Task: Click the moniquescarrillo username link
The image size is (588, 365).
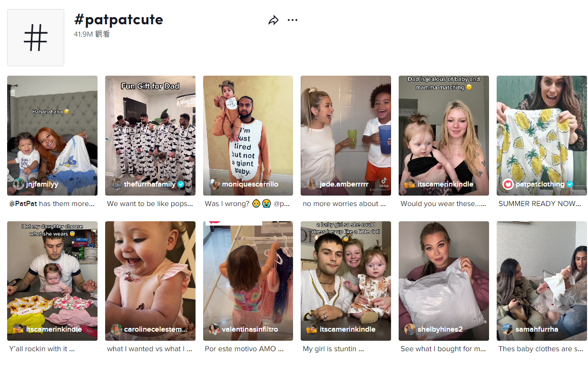Action: 250,184
